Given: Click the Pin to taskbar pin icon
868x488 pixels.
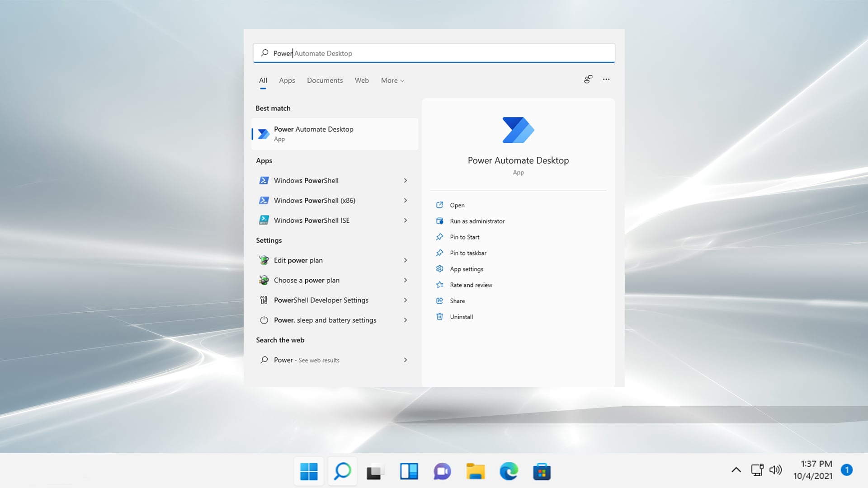Looking at the screenshot, I should (x=439, y=253).
